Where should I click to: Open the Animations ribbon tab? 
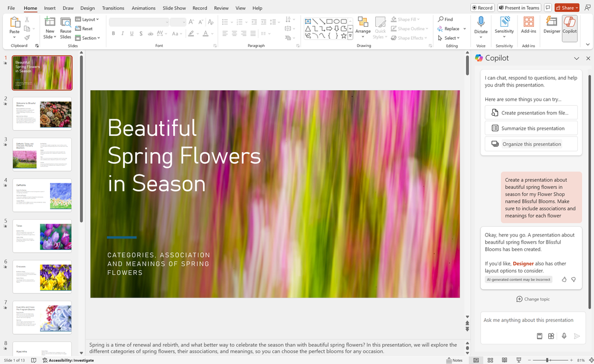[x=143, y=8]
